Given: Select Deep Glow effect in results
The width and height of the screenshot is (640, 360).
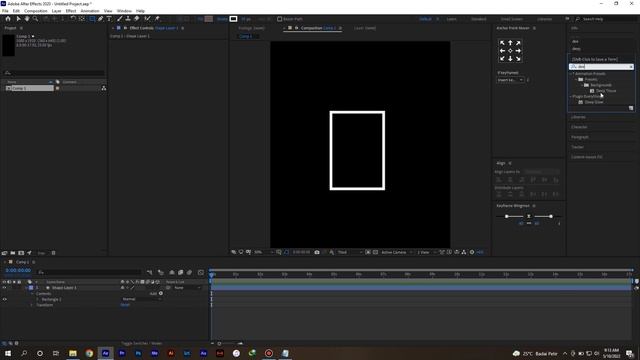Looking at the screenshot, I should pos(593,102).
